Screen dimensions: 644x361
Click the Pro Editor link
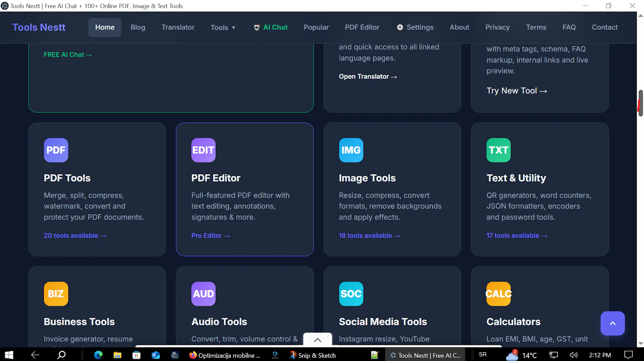click(211, 235)
